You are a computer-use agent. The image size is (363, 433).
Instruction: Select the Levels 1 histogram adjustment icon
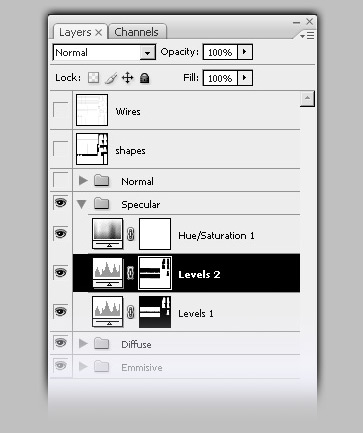(107, 312)
